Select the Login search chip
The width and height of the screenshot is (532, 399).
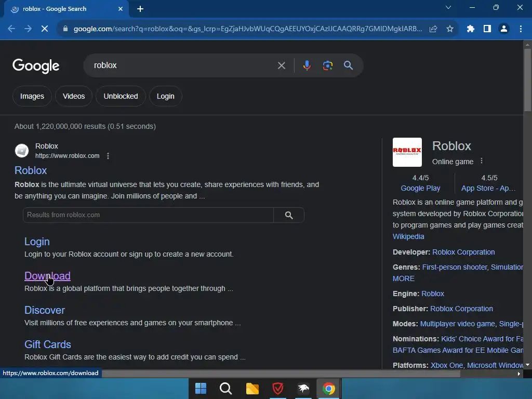[x=166, y=96]
